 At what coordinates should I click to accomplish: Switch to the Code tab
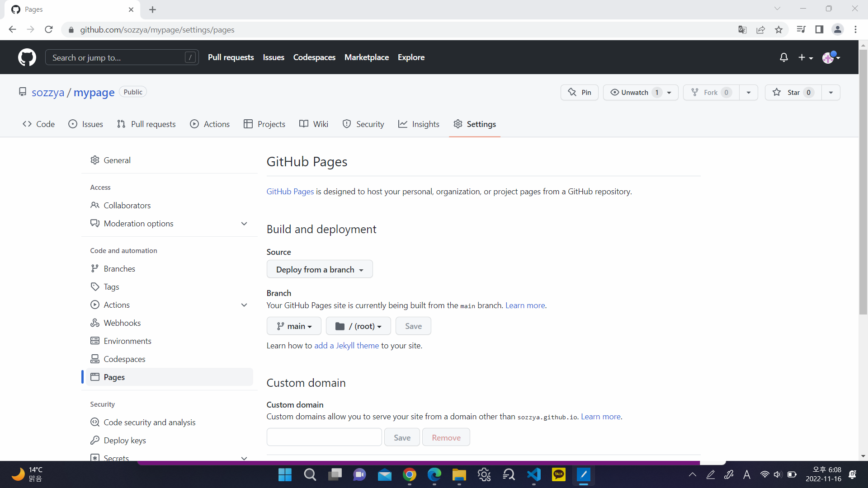click(39, 124)
